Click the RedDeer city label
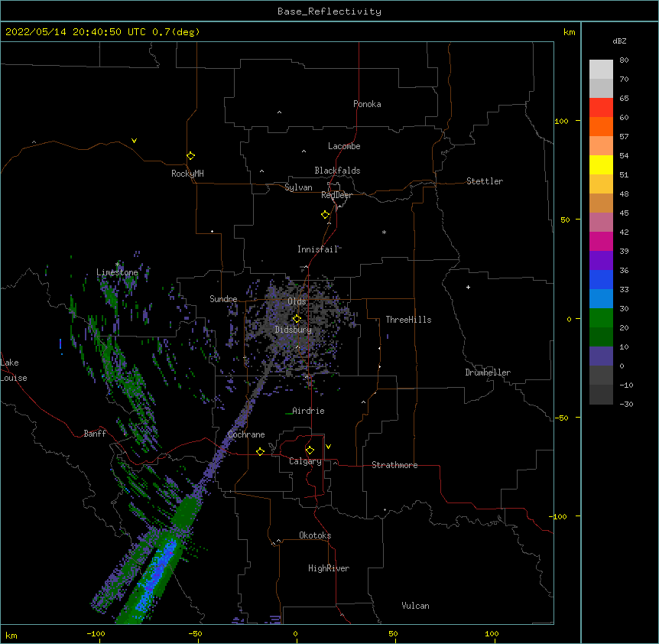 (336, 195)
